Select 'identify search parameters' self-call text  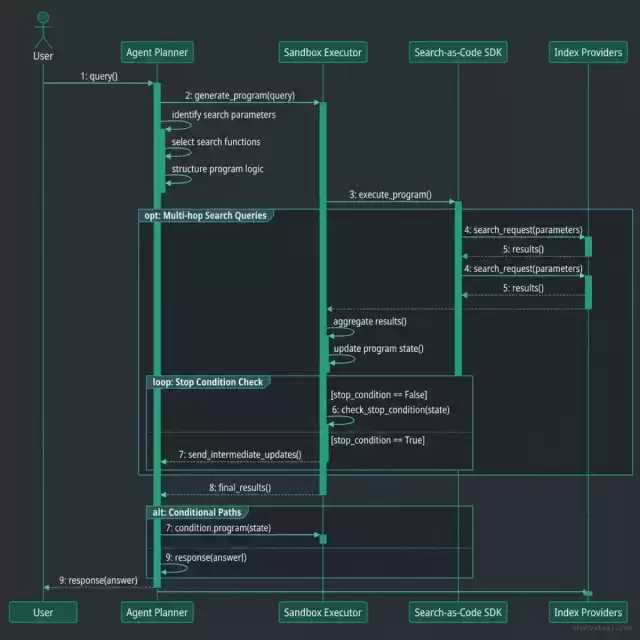[224, 115]
